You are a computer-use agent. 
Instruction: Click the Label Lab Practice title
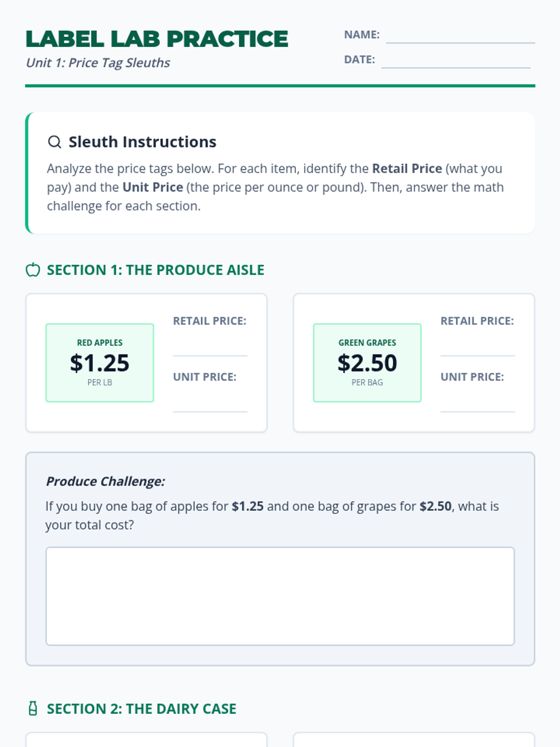(x=157, y=39)
